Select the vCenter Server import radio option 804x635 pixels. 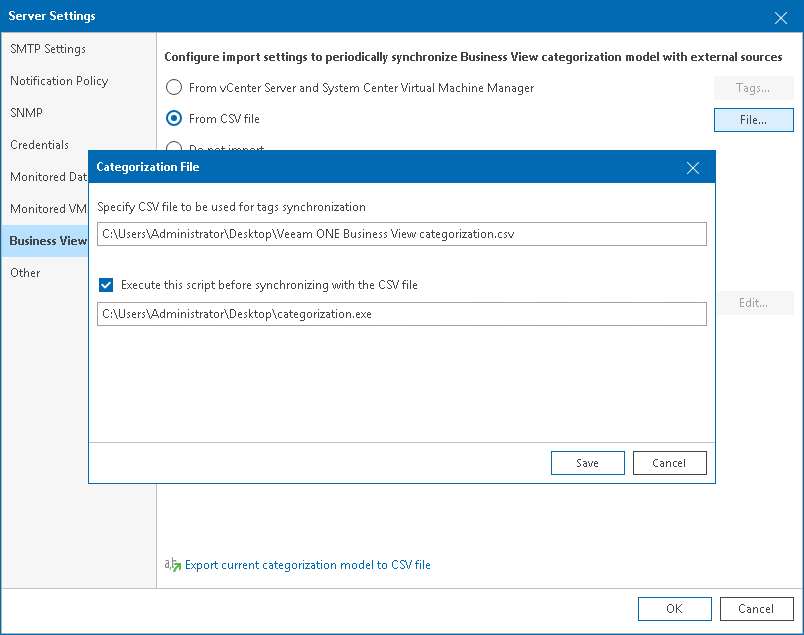pyautogui.click(x=174, y=88)
